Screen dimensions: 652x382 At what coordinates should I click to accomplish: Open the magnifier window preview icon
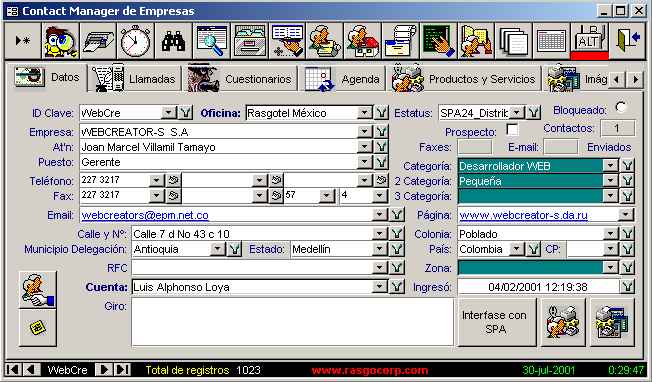211,41
